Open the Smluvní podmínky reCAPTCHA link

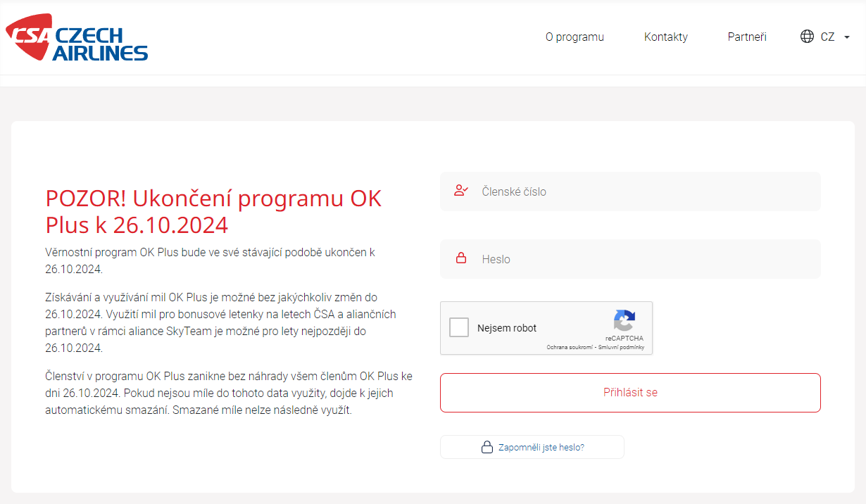(621, 348)
